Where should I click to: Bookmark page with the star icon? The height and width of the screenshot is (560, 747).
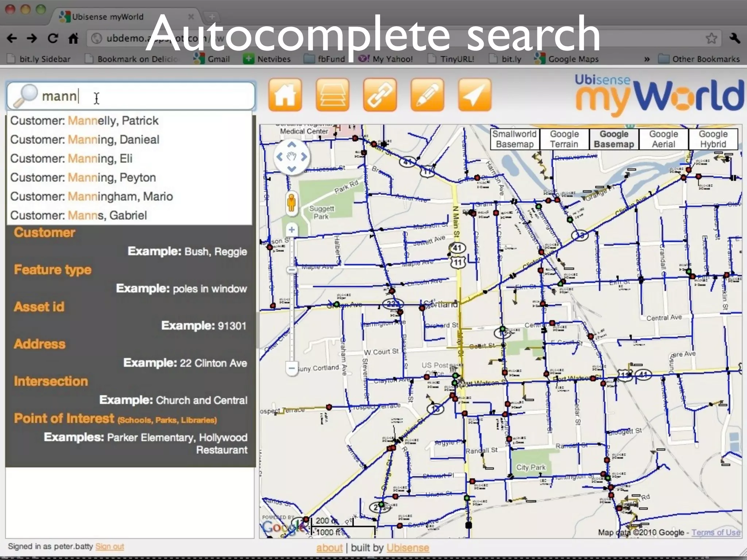tap(711, 38)
